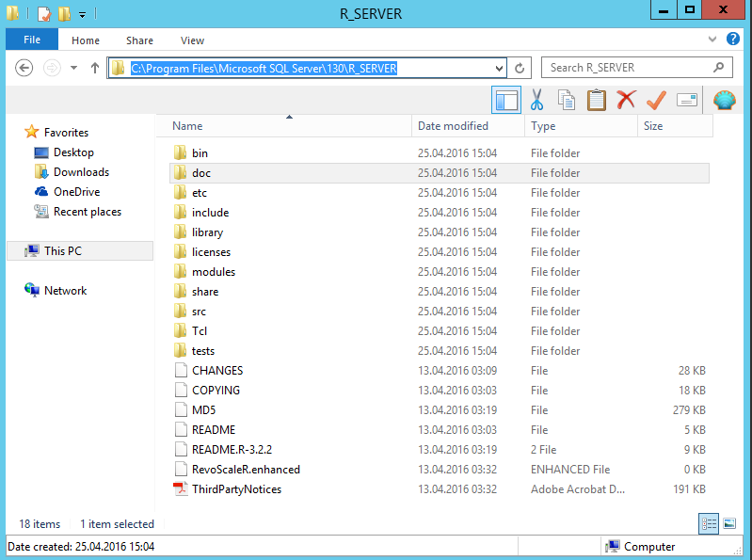Image resolution: width=752 pixels, height=560 pixels.
Task: Refresh the current folder view
Action: [520, 68]
